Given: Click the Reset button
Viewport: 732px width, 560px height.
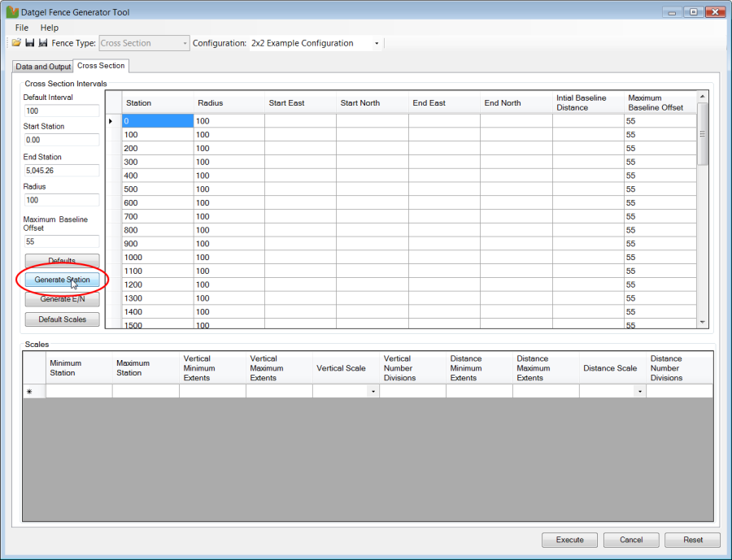Looking at the screenshot, I should click(x=692, y=540).
